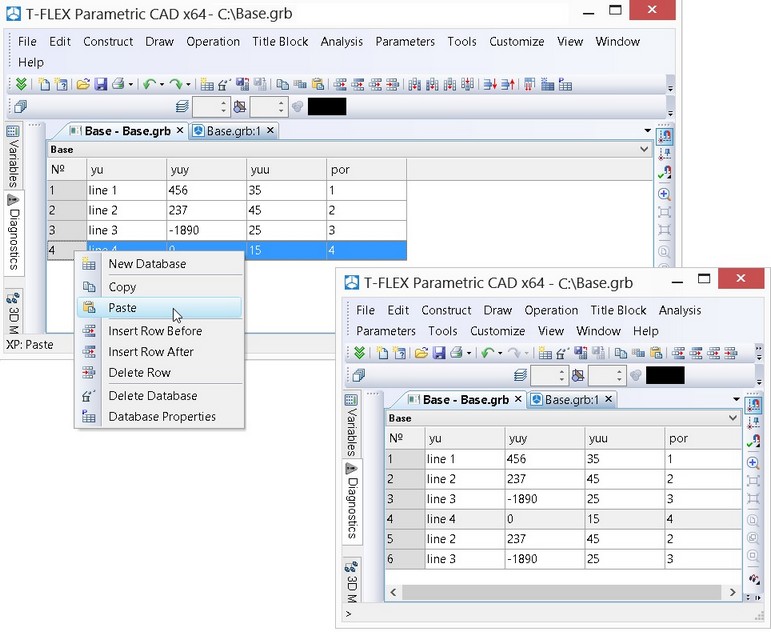
Task: Click the scroll-right arrow in the front window table
Action: click(733, 592)
